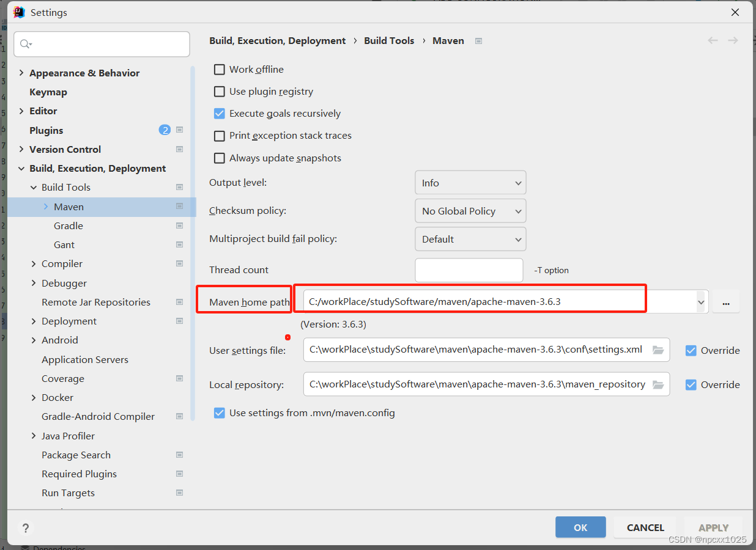The height and width of the screenshot is (550, 756).
Task: Click the CANCEL button
Action: 645,527
